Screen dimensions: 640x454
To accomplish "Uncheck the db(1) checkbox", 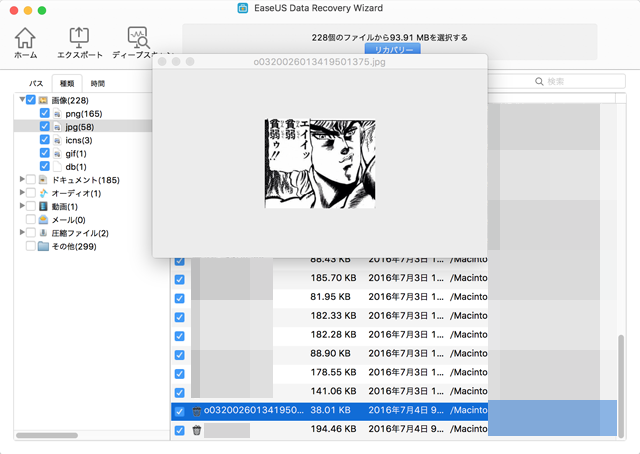I will pyautogui.click(x=44, y=166).
